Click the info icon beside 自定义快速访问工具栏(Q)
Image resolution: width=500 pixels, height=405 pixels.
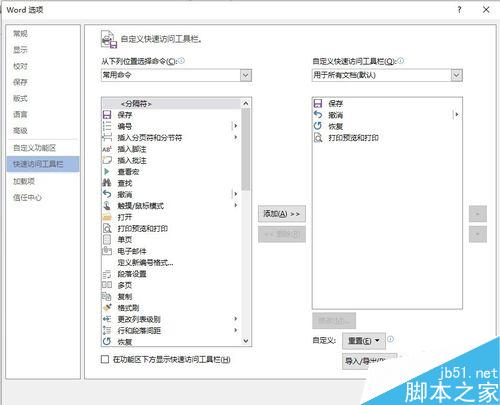[401, 61]
